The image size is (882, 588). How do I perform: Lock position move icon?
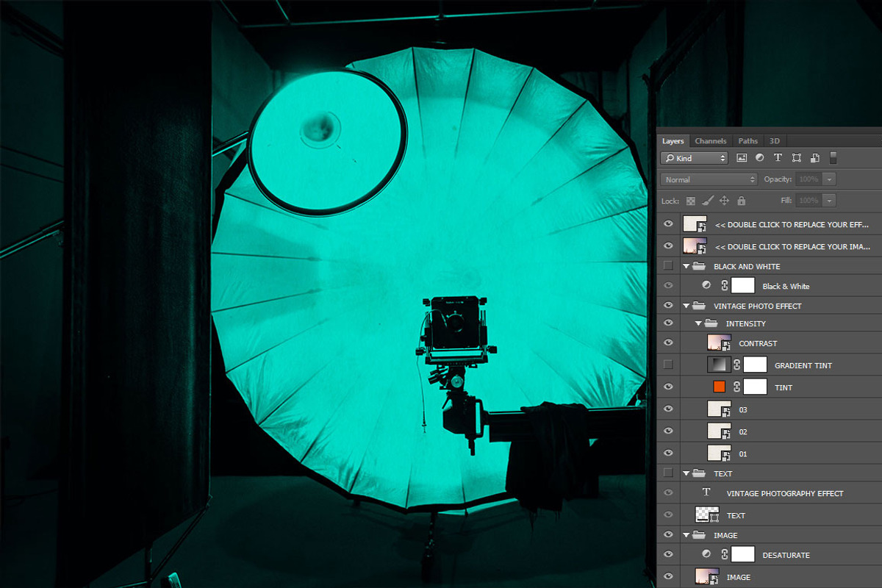pos(724,201)
